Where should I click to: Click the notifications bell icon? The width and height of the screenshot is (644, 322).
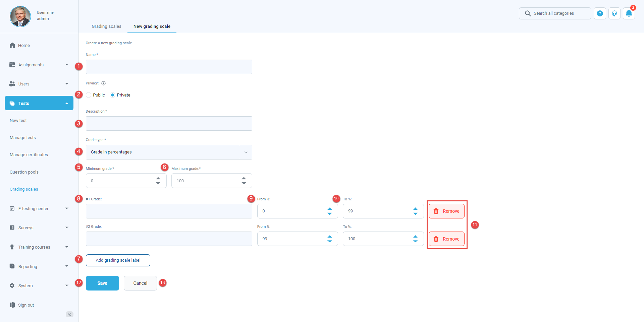pyautogui.click(x=629, y=13)
